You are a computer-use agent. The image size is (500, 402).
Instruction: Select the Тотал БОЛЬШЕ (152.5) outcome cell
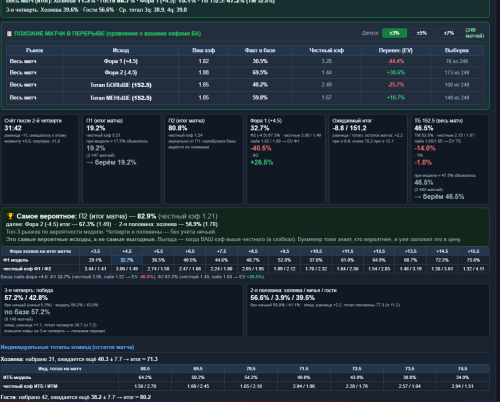pyautogui.click(x=121, y=85)
